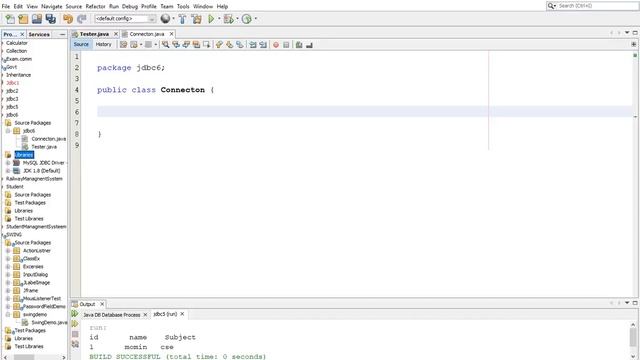Expand the MySQL JDBC Driver node
The width and height of the screenshot is (640, 360).
point(8,162)
